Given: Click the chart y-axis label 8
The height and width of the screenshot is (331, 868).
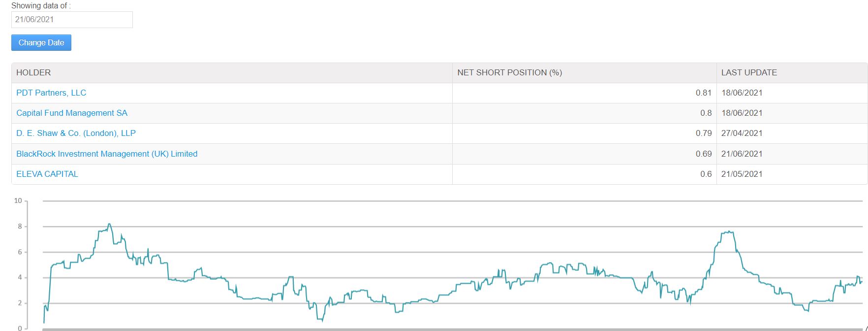Looking at the screenshot, I should click(20, 226).
